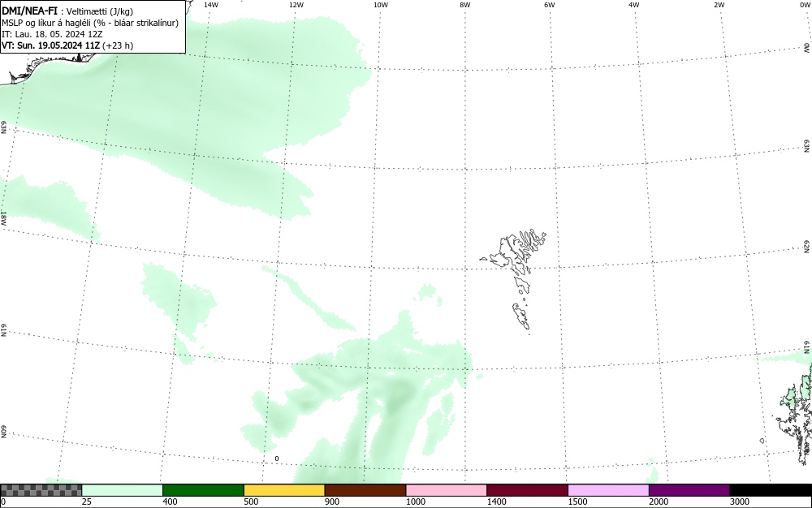Click the "2W" longitude label
Viewport: 812px width, 508px height.
coord(719,5)
